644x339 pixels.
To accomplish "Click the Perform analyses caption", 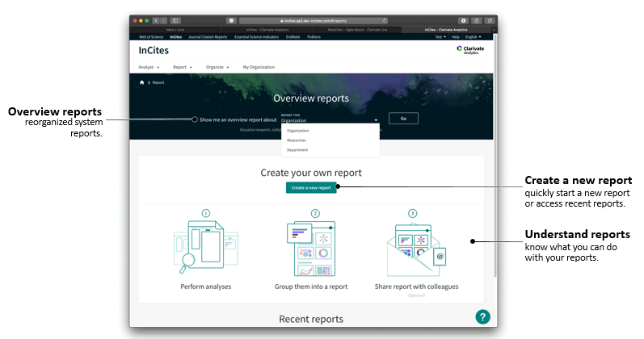I will coord(206,287).
